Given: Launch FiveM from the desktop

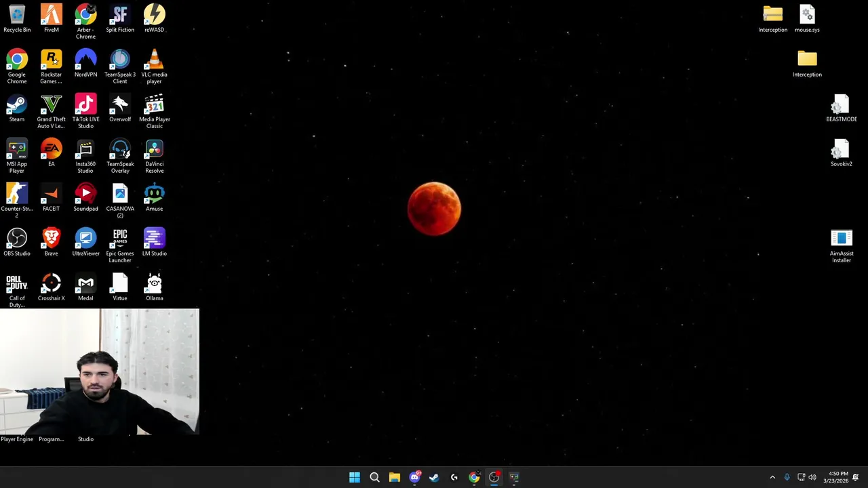Looking at the screenshot, I should click(x=51, y=18).
